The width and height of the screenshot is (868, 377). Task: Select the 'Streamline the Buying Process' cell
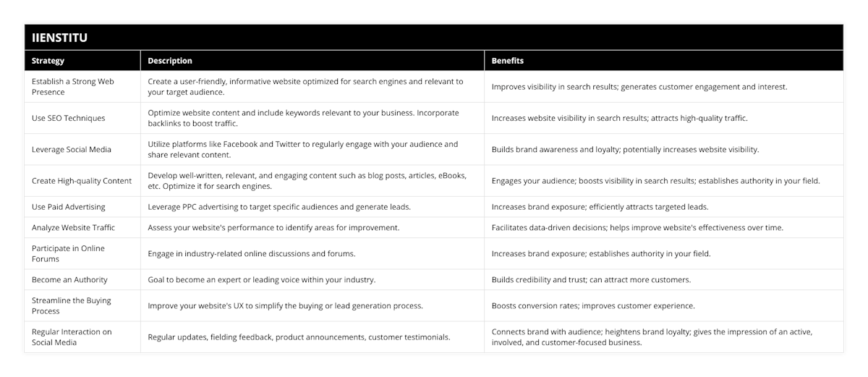click(x=72, y=305)
